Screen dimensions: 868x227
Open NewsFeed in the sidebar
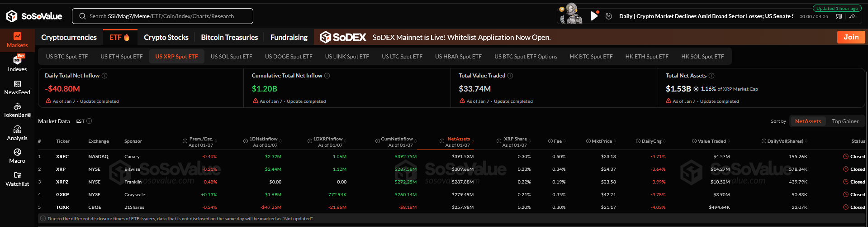pyautogui.click(x=17, y=88)
